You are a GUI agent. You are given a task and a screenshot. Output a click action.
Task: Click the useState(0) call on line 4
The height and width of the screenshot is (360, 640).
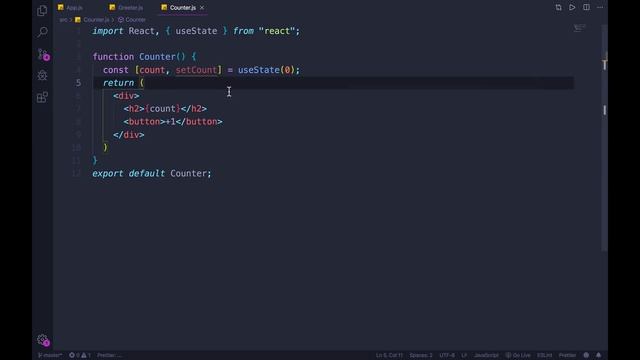tap(267, 70)
